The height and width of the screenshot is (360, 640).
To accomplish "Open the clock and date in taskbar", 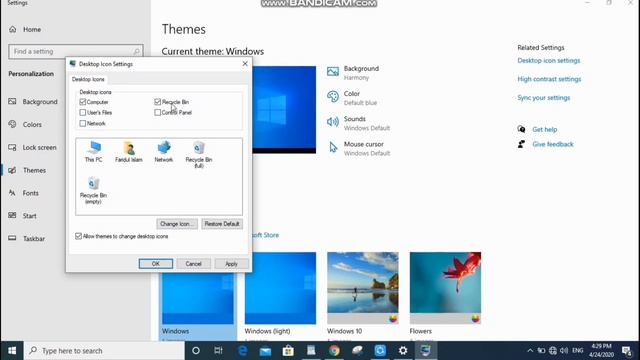I will click(601, 351).
